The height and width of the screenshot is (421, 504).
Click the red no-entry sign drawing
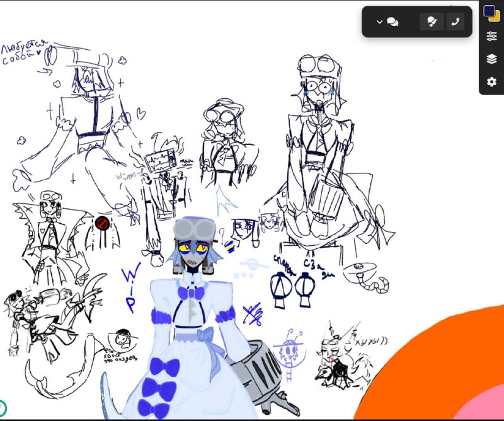click(x=103, y=222)
